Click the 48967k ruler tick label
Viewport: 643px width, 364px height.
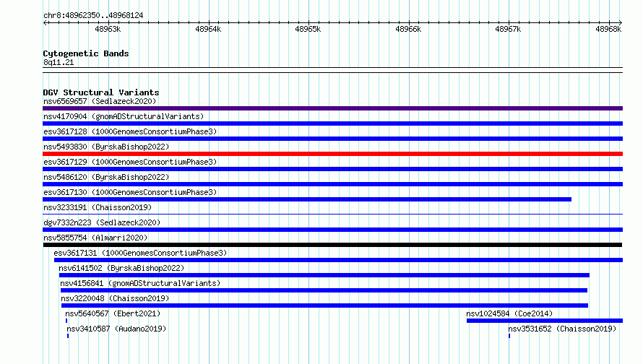point(508,29)
